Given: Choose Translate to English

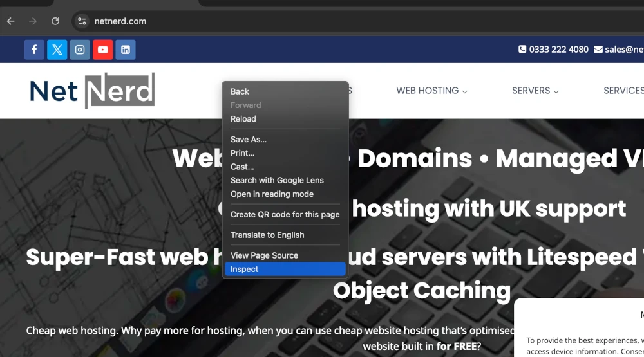Looking at the screenshot, I should [x=285, y=235].
